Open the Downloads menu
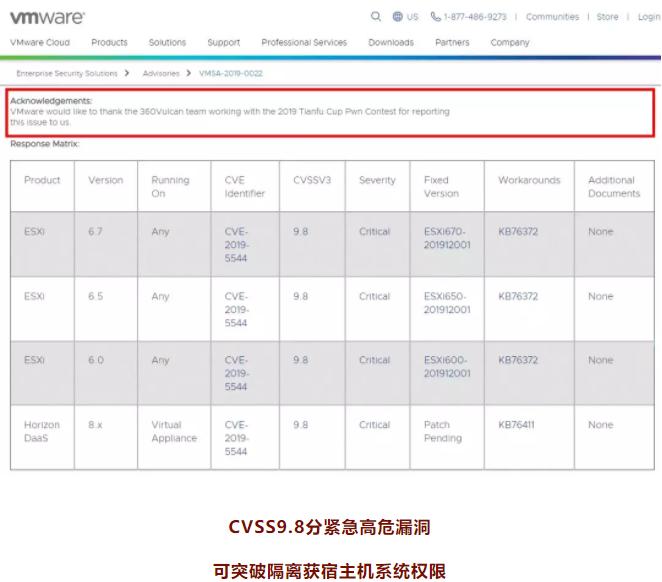 (391, 42)
